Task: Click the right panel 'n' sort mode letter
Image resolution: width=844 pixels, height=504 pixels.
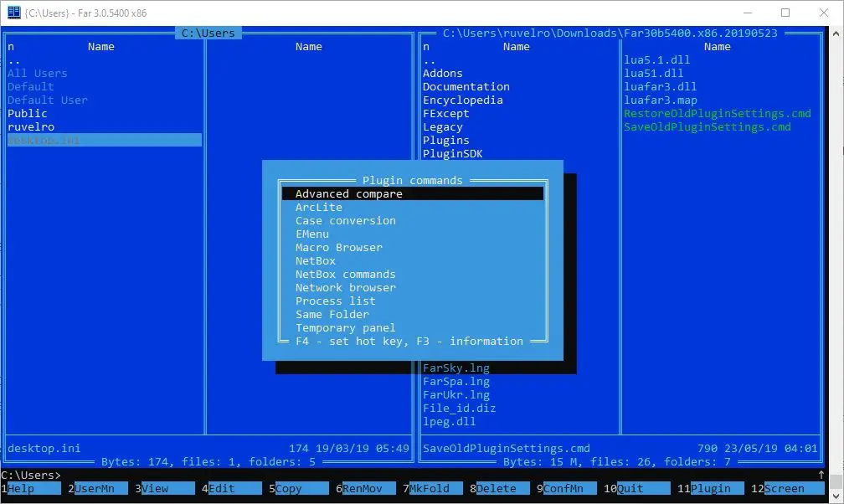Action: point(425,47)
